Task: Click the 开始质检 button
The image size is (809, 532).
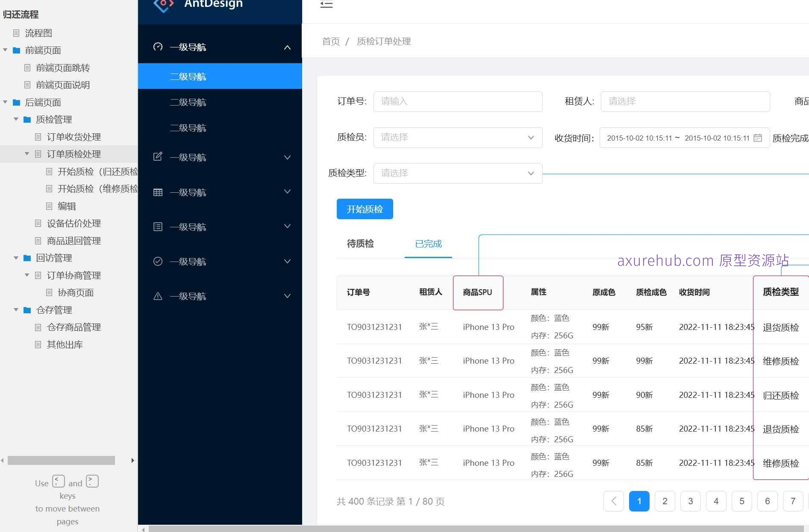Action: [x=365, y=209]
